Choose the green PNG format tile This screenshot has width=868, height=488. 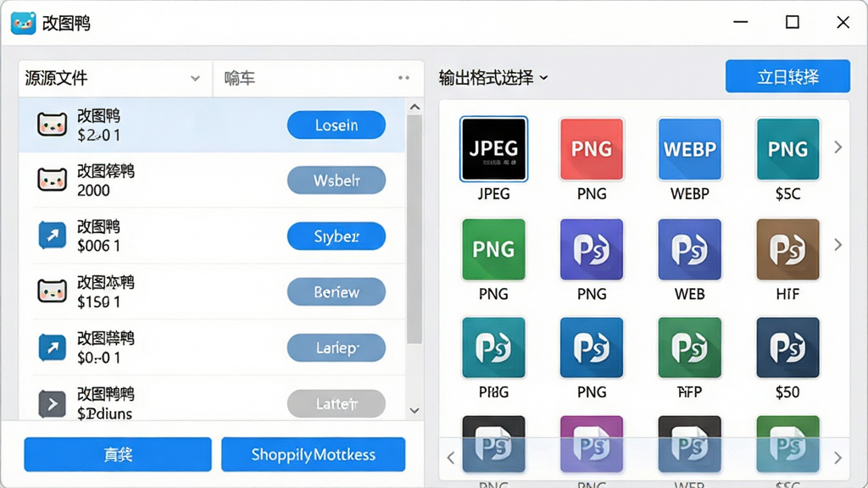coord(493,249)
